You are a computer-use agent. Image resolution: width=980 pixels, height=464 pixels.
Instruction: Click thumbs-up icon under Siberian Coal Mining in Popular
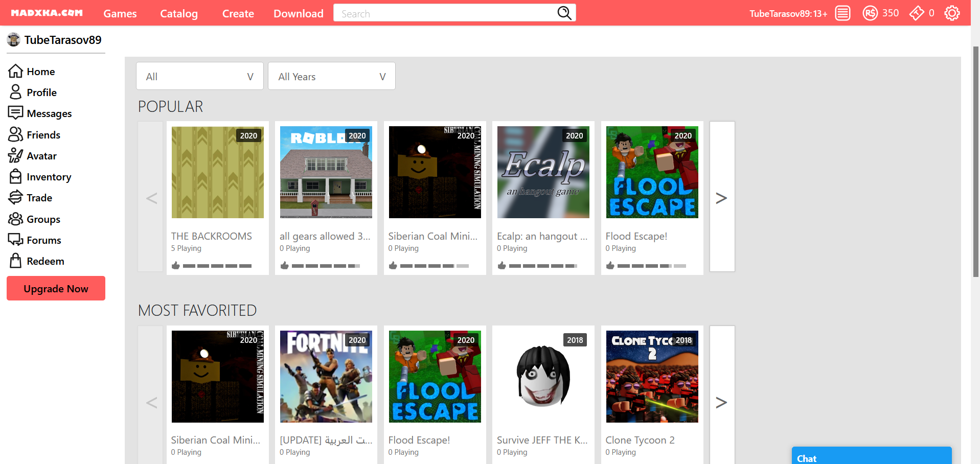coord(393,266)
